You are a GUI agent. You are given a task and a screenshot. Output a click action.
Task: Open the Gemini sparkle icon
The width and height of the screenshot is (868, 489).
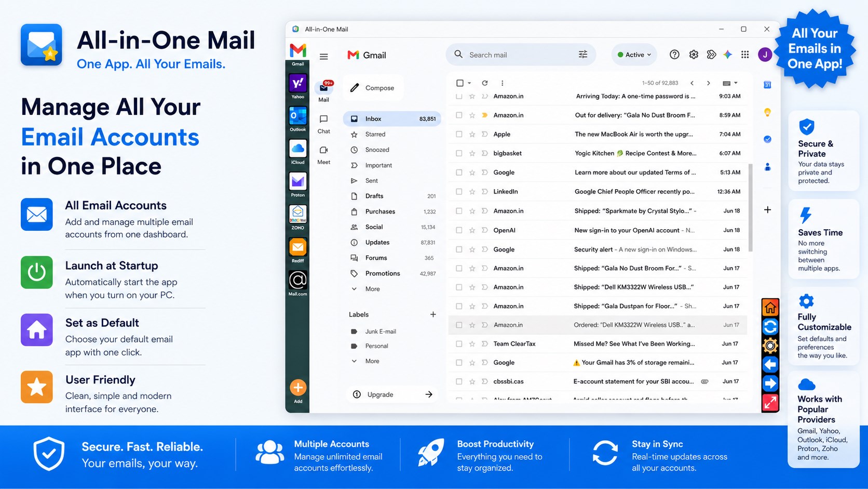(x=728, y=55)
